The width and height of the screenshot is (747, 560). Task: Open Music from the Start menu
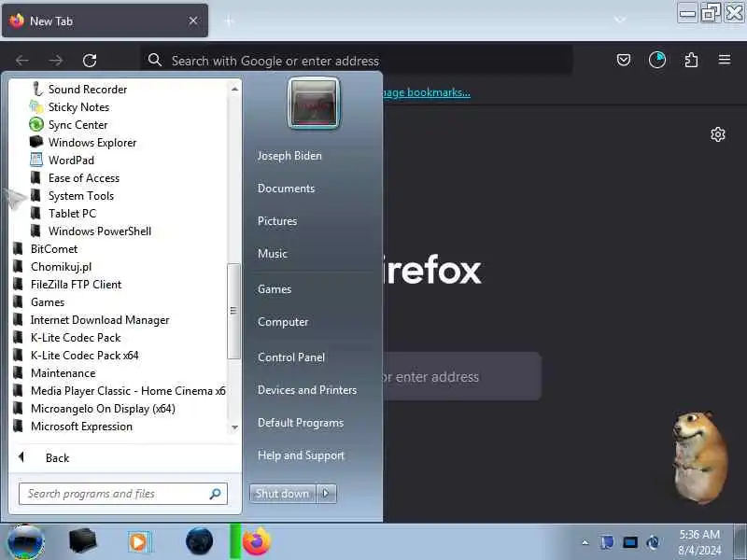273,254
